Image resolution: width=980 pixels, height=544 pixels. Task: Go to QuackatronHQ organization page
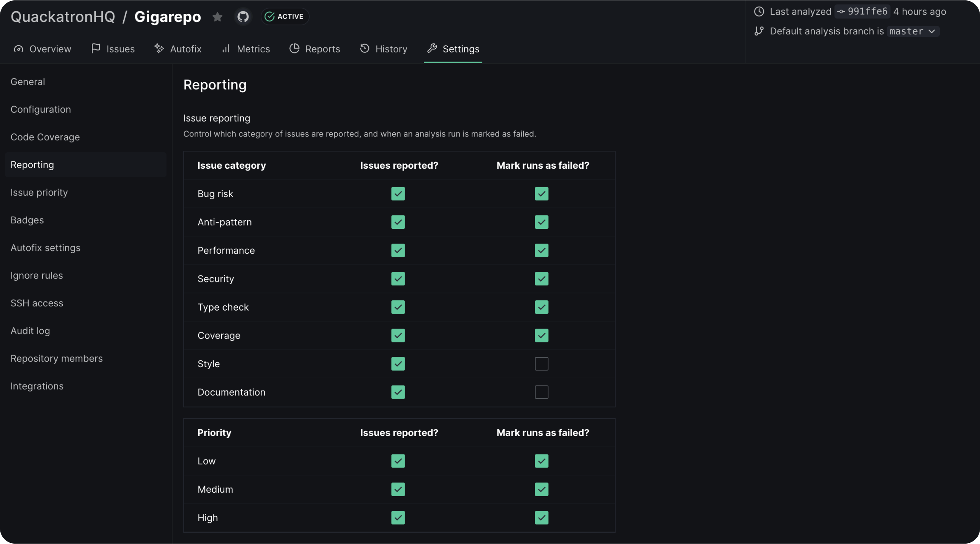[x=63, y=16]
